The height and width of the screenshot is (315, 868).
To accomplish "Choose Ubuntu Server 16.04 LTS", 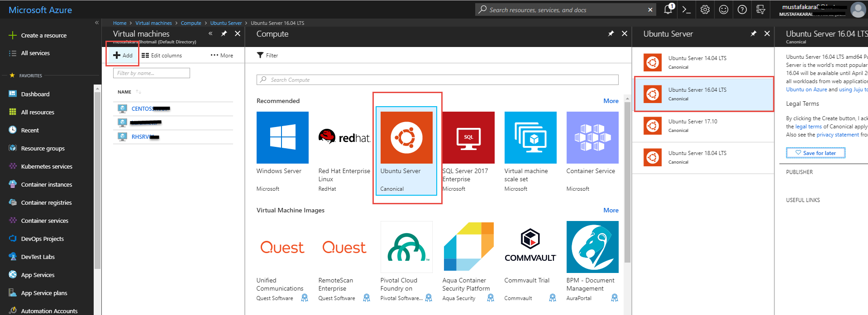I will coord(703,94).
